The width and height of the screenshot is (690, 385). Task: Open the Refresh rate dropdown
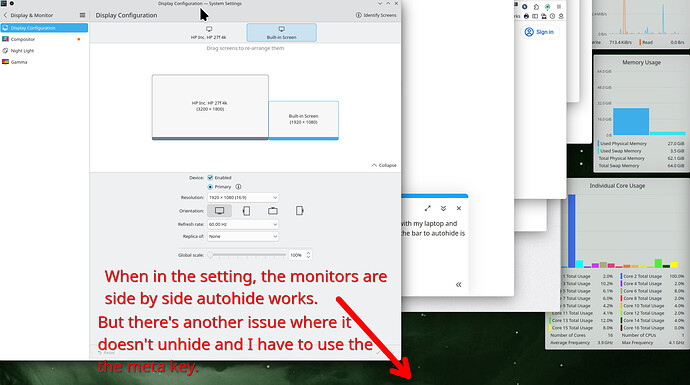[243, 224]
